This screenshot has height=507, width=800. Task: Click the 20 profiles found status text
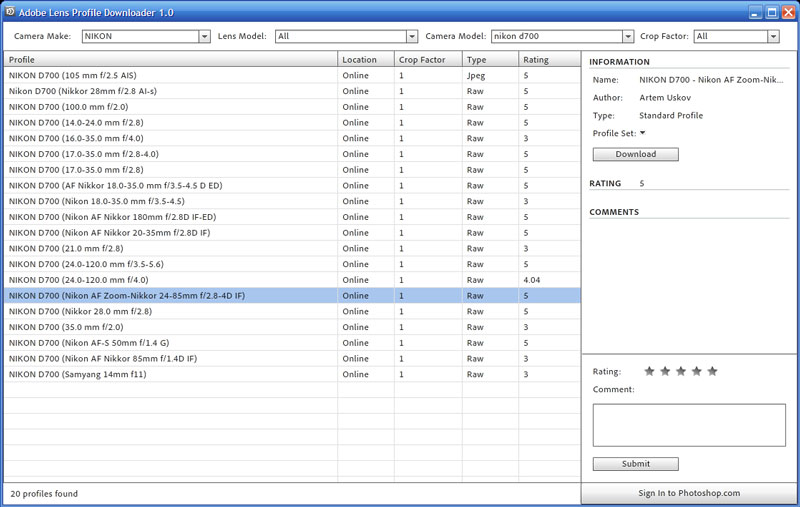pos(44,494)
